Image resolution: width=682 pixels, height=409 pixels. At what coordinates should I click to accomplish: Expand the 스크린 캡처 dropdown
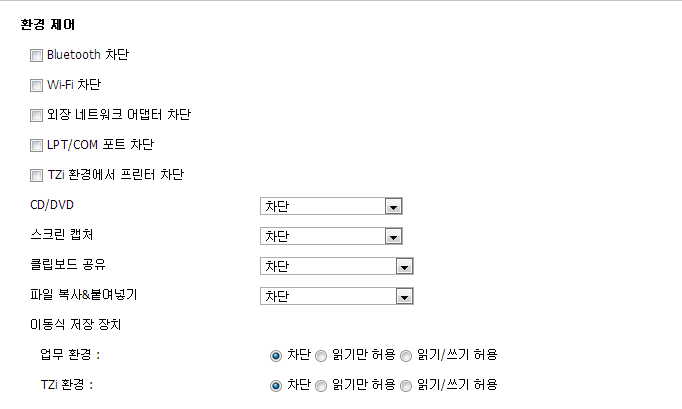393,236
